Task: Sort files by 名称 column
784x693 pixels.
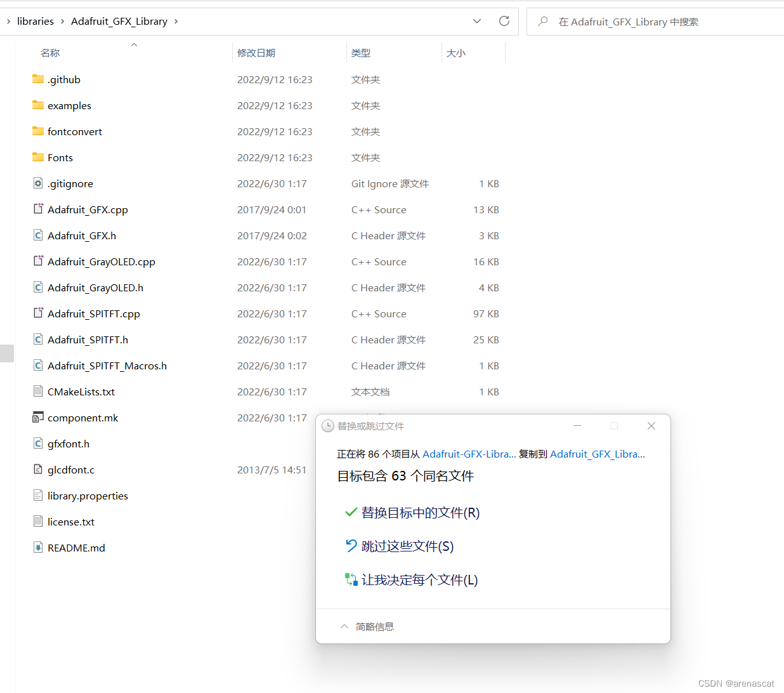Action: pos(50,53)
